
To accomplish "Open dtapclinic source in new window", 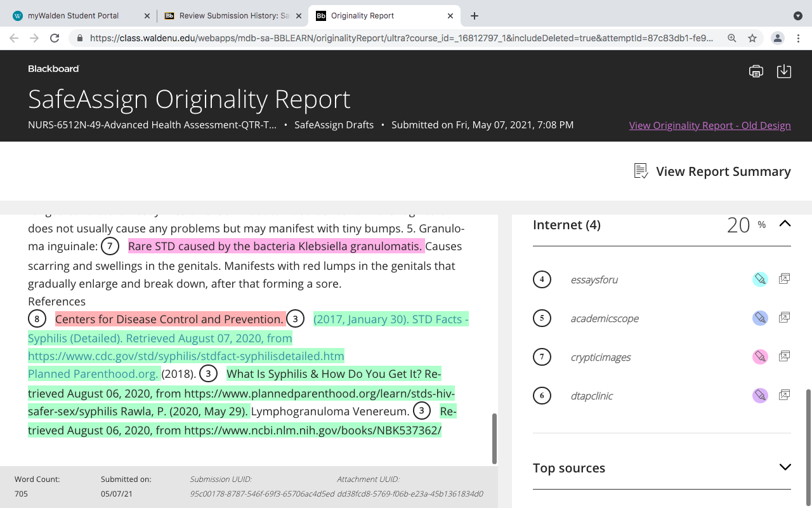I will (x=784, y=395).
